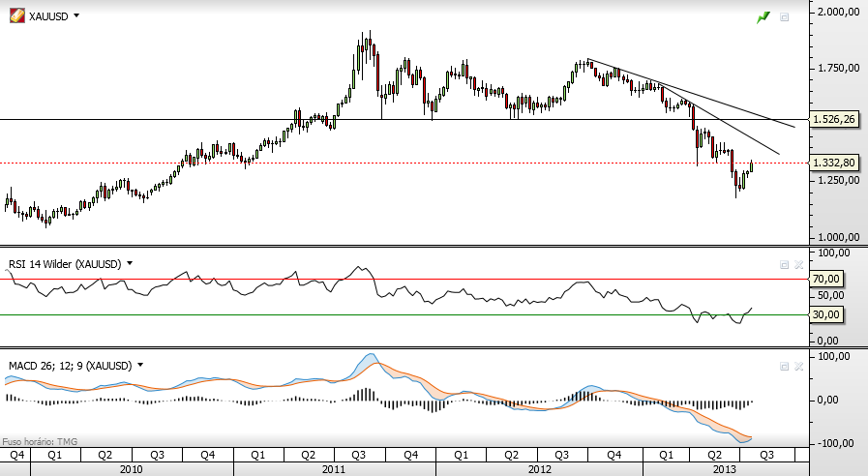Screen dimensions: 868x476
Task: Click the MACD 100,00 axis label
Action: pos(835,356)
